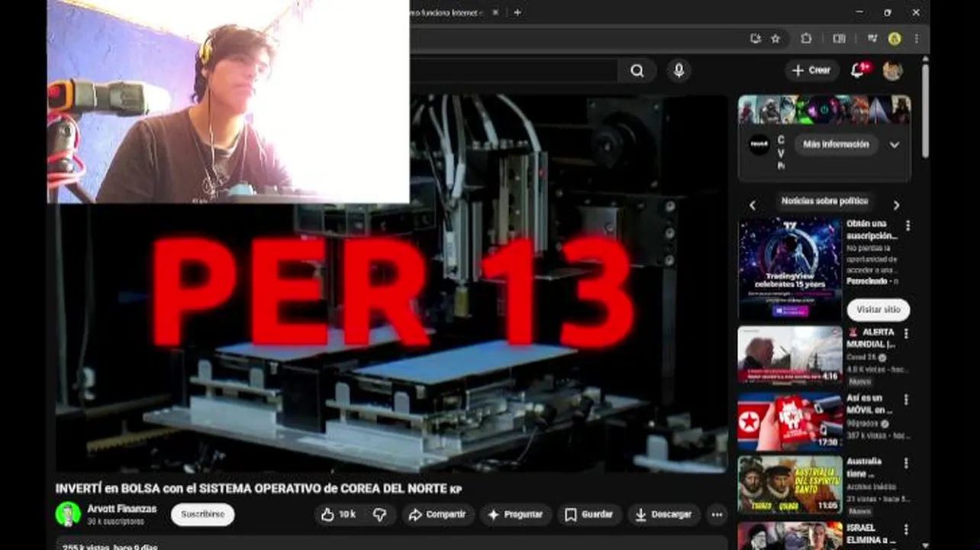Click the install app icon in address bar
This screenshot has height=550, width=980.
pyautogui.click(x=755, y=38)
